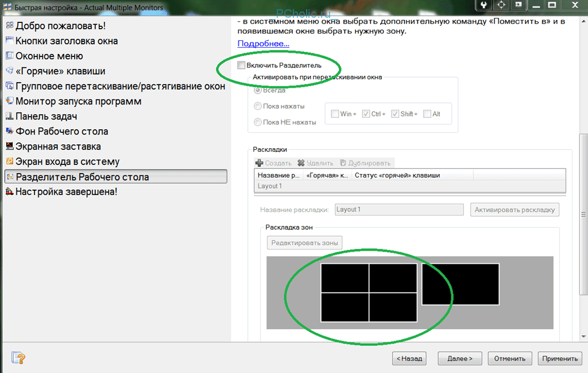Click the Отменить button
588x373 pixels.
click(510, 359)
